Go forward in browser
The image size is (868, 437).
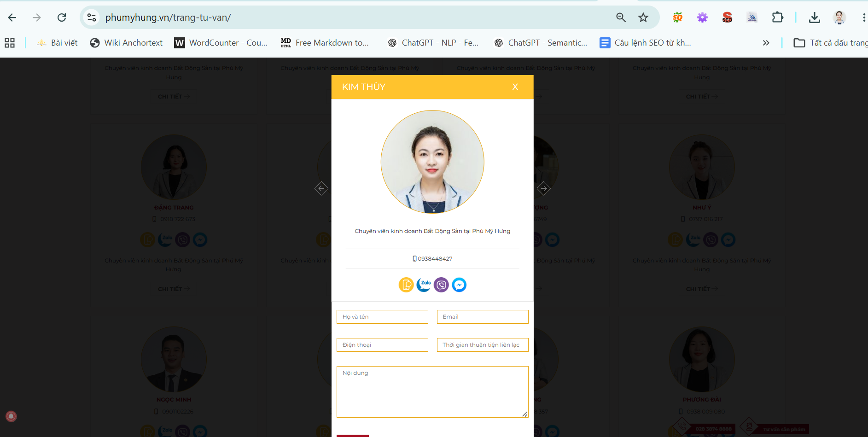37,17
